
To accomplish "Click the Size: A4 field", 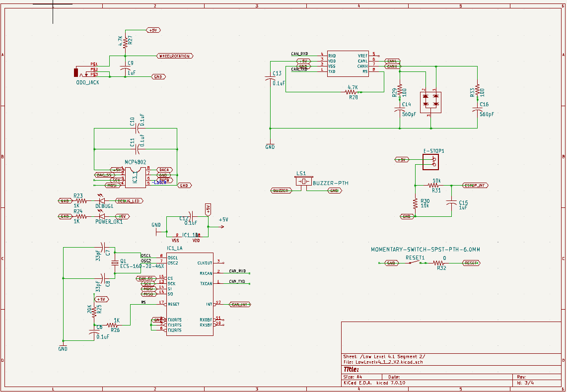I will tap(353, 377).
